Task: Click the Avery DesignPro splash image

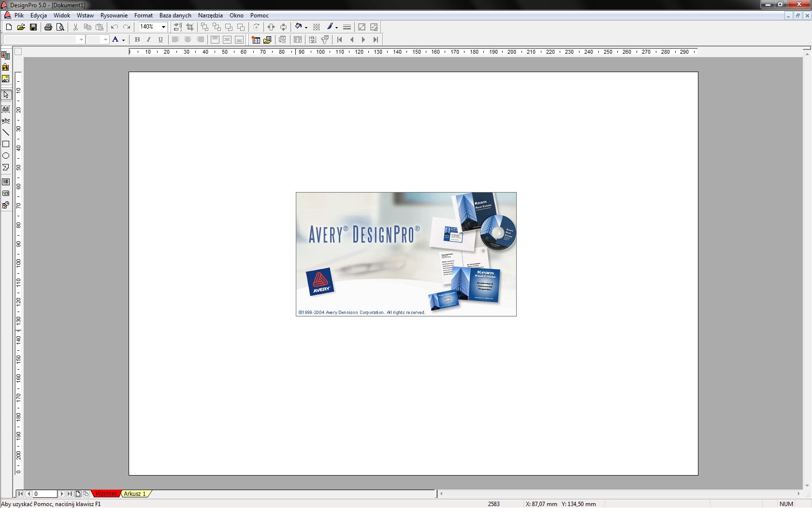Action: 406,254
